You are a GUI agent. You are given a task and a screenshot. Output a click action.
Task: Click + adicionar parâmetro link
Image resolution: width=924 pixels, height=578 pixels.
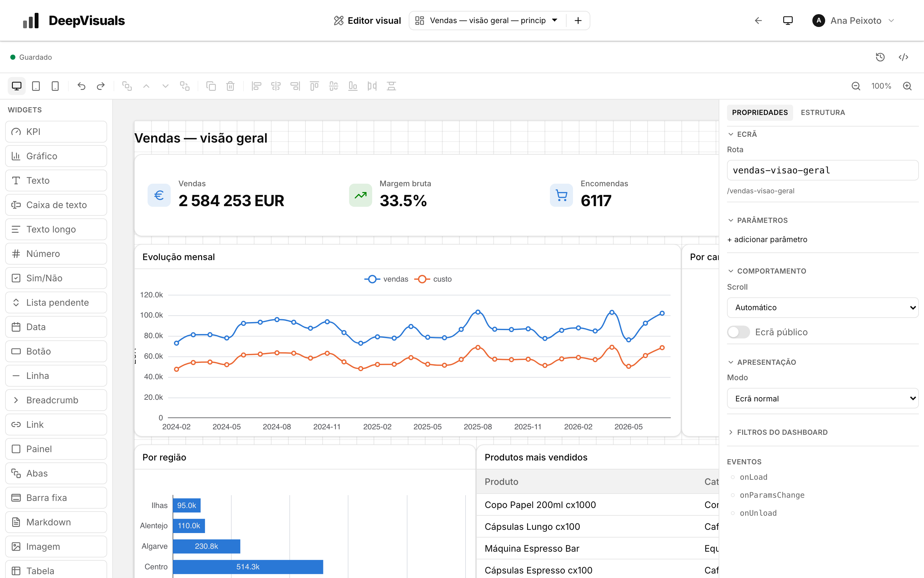tap(767, 239)
